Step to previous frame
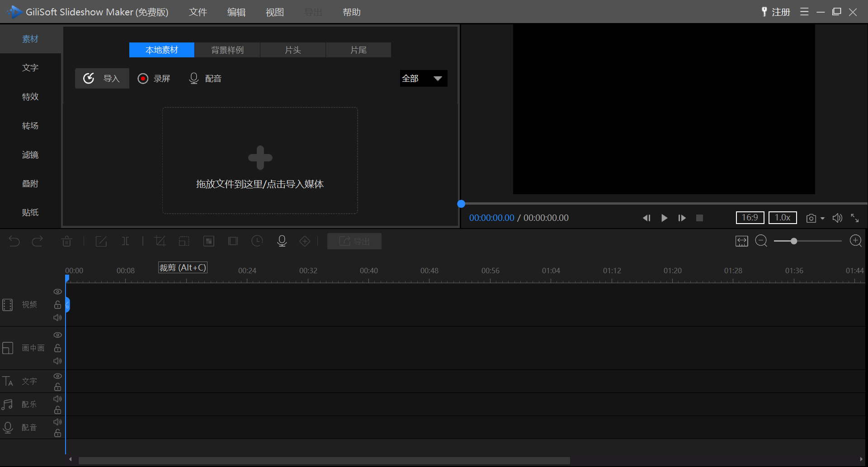Image resolution: width=868 pixels, height=467 pixels. pyautogui.click(x=646, y=218)
